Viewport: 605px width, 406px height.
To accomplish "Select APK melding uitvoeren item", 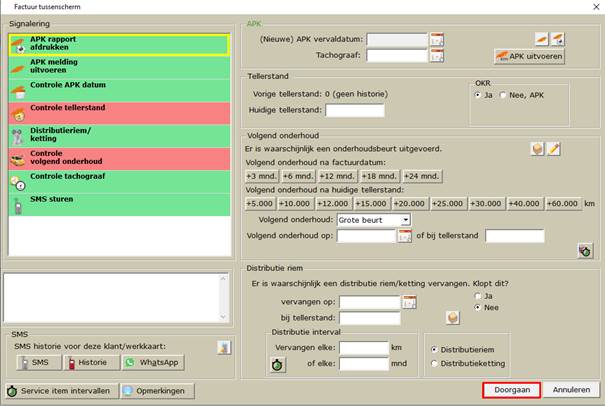I will click(119, 68).
